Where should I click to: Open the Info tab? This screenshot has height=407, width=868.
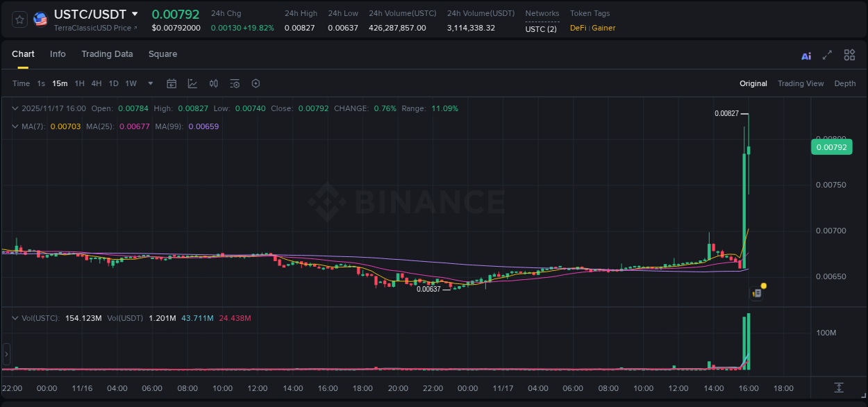tap(58, 54)
